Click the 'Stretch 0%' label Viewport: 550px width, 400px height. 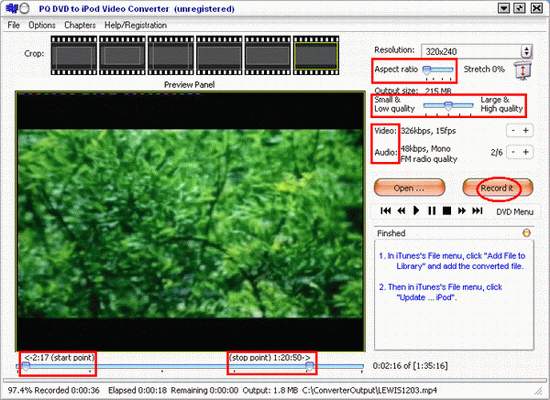[484, 69]
